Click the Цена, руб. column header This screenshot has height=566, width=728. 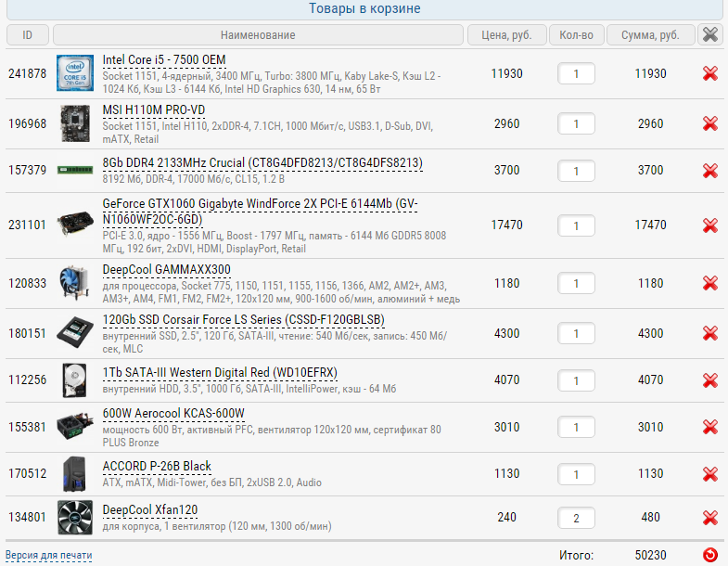click(x=506, y=35)
